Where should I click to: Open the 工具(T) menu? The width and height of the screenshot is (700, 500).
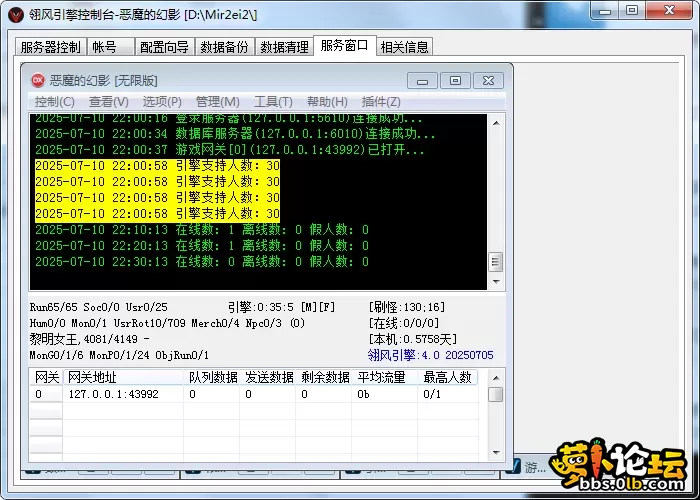(x=273, y=102)
